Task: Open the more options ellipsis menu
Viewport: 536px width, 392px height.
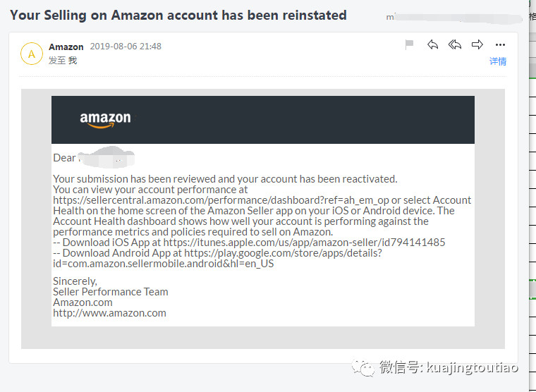Action: coord(500,45)
